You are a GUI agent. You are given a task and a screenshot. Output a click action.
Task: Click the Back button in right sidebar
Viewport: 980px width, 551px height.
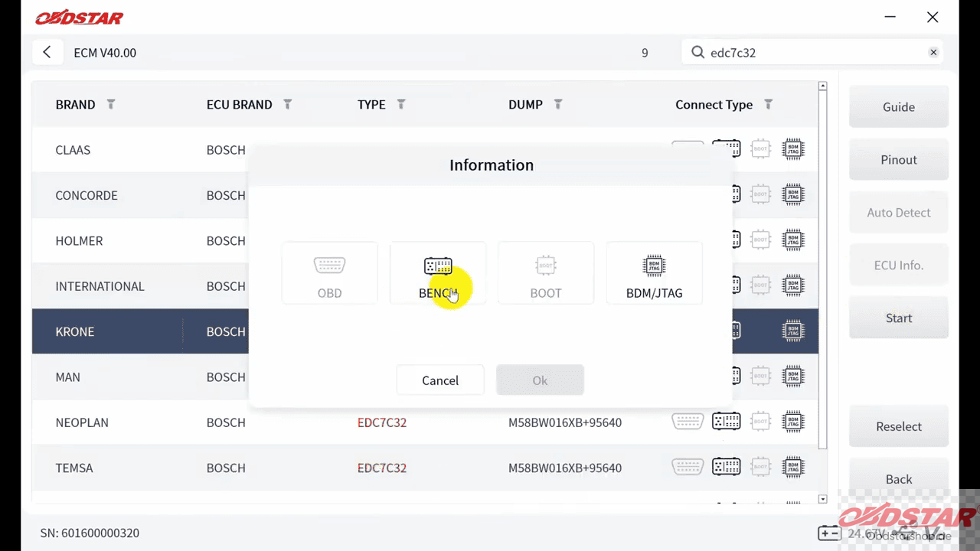point(899,480)
